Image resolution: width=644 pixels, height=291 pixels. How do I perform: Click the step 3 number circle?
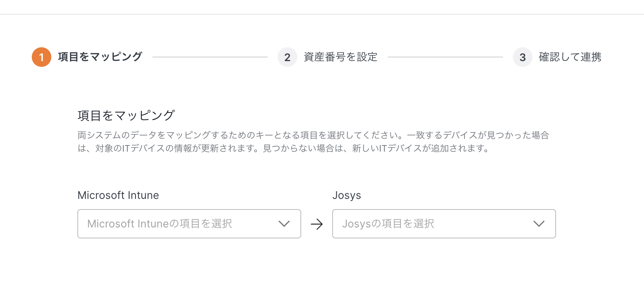coord(523,57)
